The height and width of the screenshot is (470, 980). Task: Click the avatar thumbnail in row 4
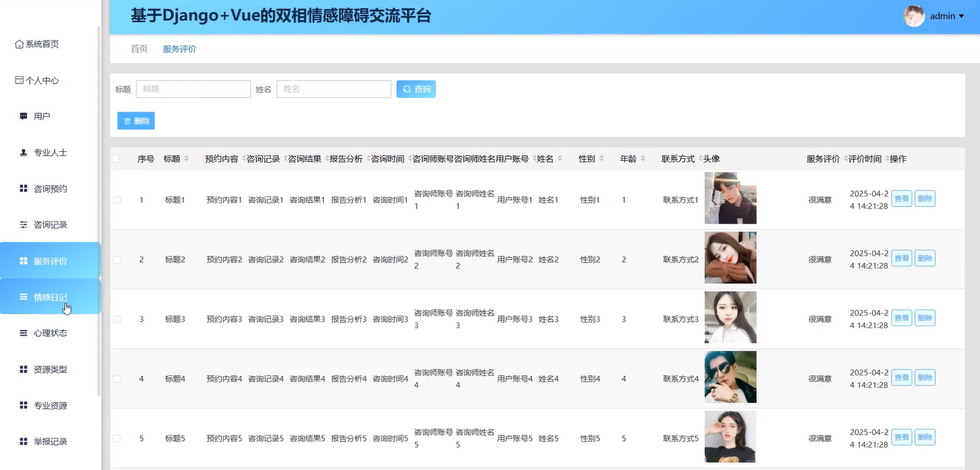(731, 377)
